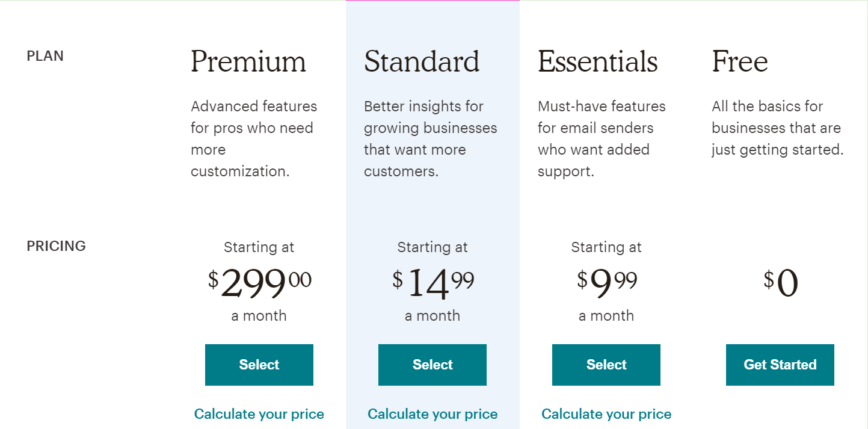
Task: Click the Premium description about advanced features
Action: coord(253,139)
